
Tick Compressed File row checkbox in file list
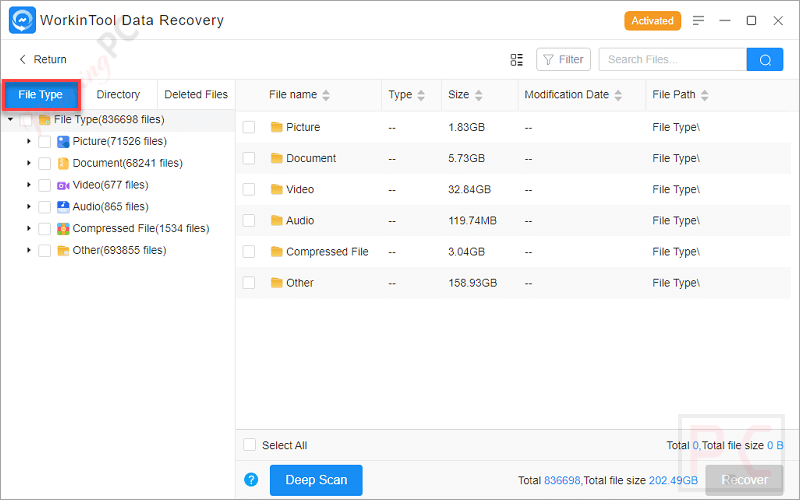click(248, 252)
